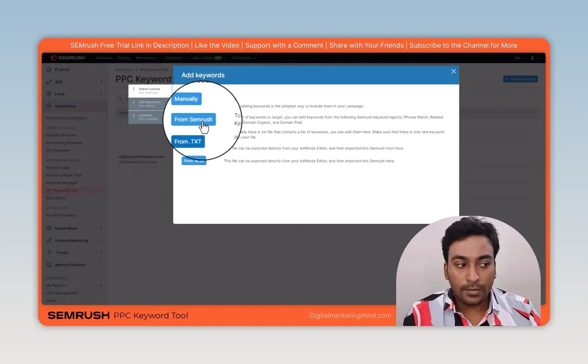Open PLA Research in the sidebar
The height and width of the screenshot is (364, 588).
[58, 150]
